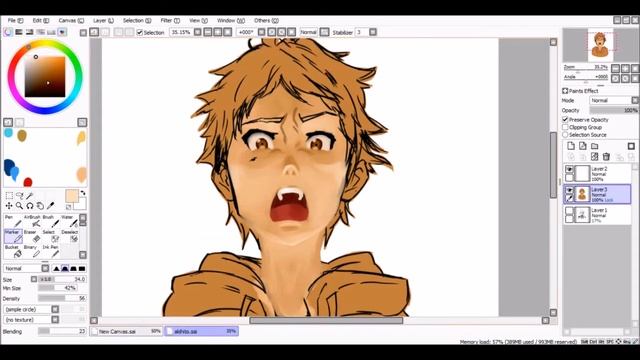Viewport: 640px width, 360px height.
Task: Select the Eraser tool
Action: (x=32, y=236)
